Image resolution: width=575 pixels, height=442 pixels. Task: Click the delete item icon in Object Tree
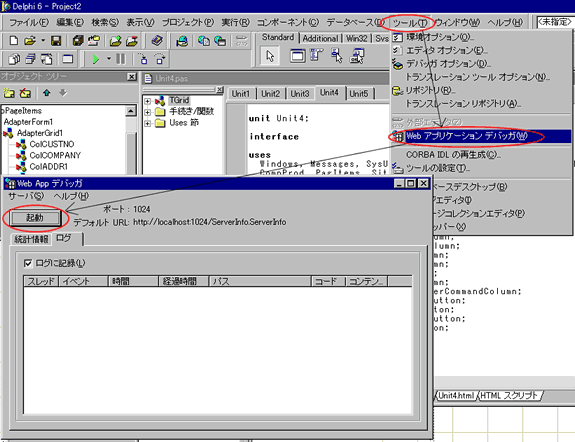click(25, 93)
